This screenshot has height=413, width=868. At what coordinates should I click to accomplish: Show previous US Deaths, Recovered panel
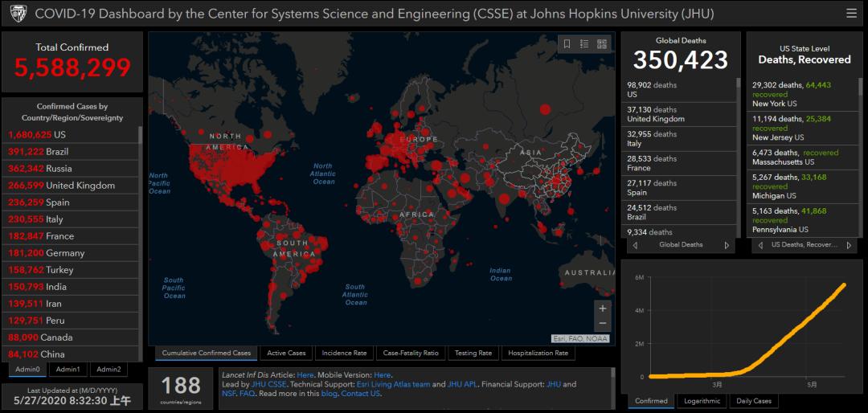pos(759,245)
